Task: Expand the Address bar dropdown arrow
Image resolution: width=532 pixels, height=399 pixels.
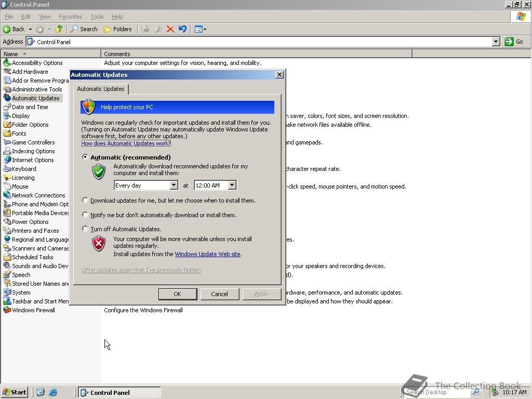Action: tap(496, 42)
